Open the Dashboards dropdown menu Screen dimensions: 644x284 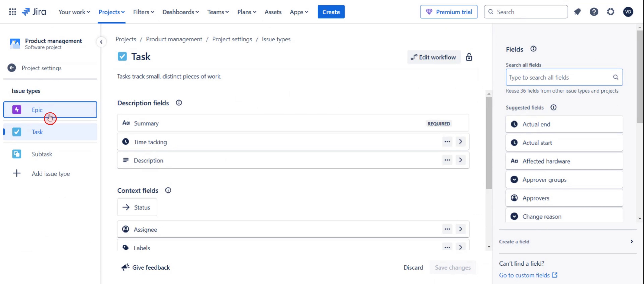click(x=180, y=12)
